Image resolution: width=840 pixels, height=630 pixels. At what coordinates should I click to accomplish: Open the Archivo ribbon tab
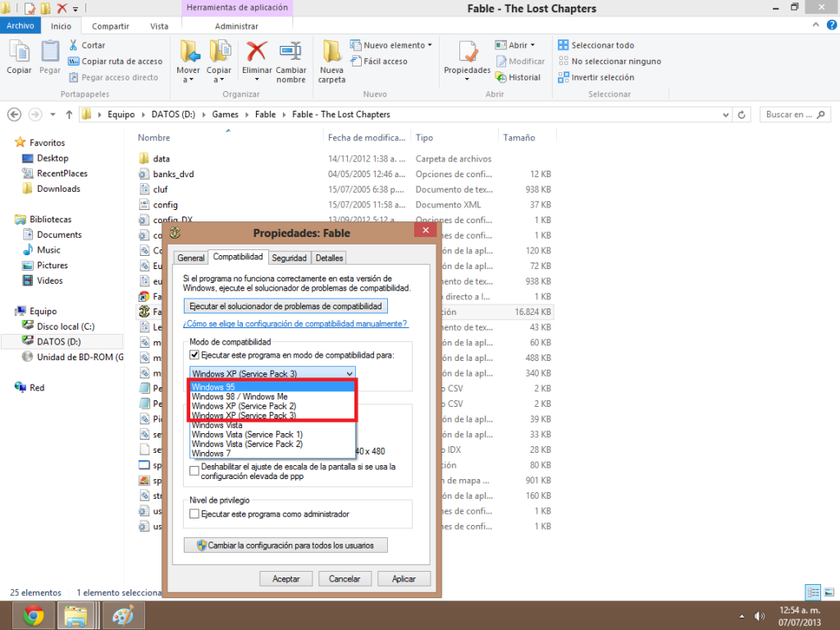click(x=21, y=25)
